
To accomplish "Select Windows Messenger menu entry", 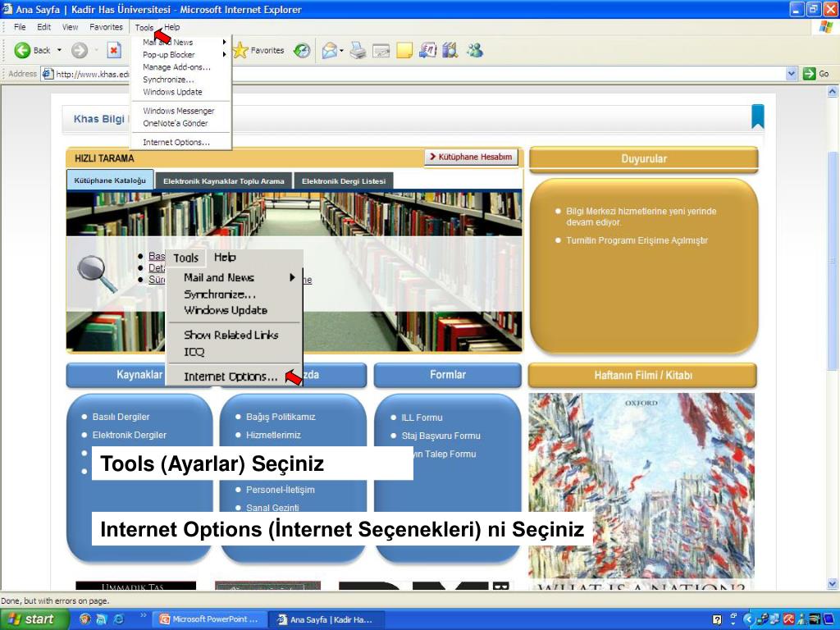I will click(178, 111).
